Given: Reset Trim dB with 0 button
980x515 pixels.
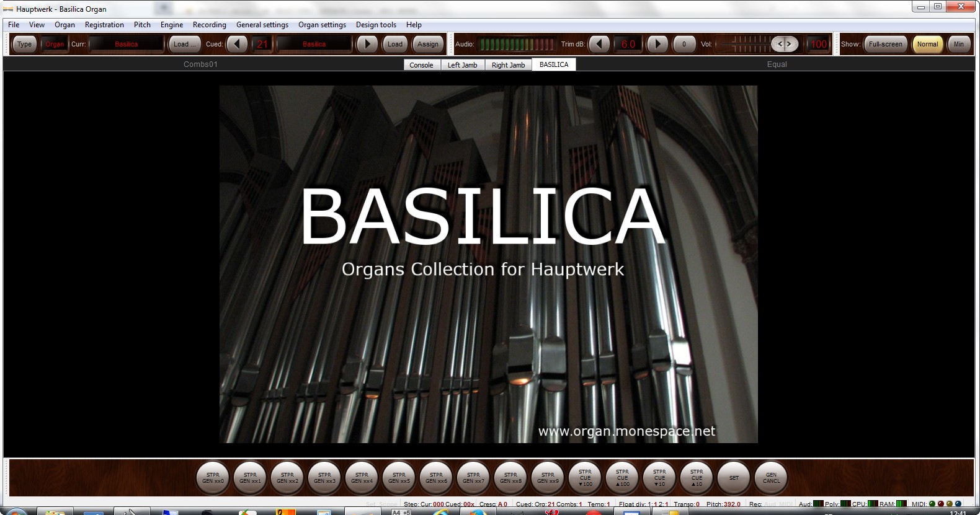Looking at the screenshot, I should point(684,44).
